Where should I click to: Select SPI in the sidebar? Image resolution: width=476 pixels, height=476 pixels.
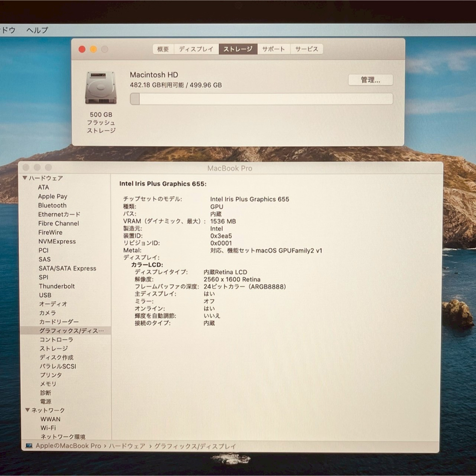43,277
